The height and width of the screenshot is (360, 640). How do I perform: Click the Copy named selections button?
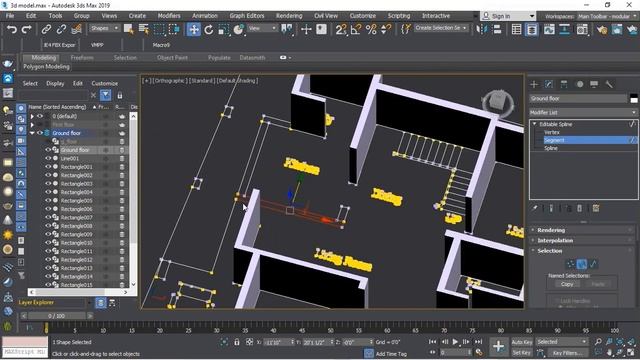(567, 284)
